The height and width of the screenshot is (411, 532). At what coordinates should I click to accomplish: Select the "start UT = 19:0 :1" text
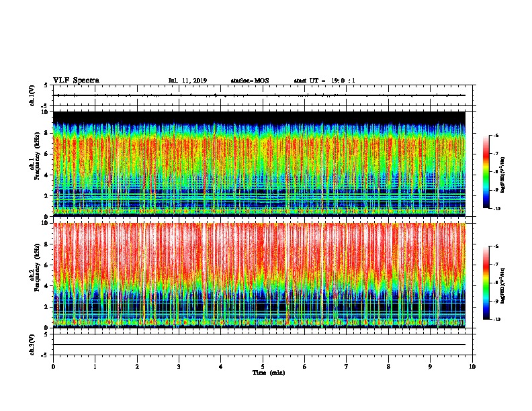pos(324,81)
